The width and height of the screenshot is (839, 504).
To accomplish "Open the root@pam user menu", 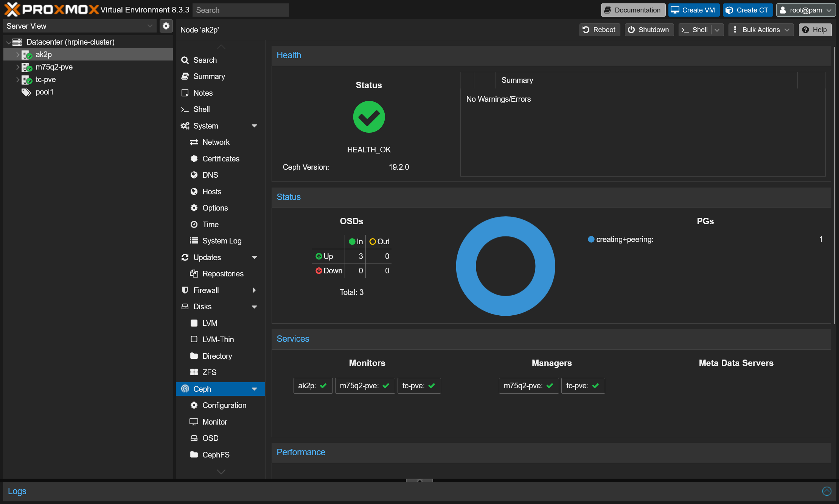I will tap(806, 10).
